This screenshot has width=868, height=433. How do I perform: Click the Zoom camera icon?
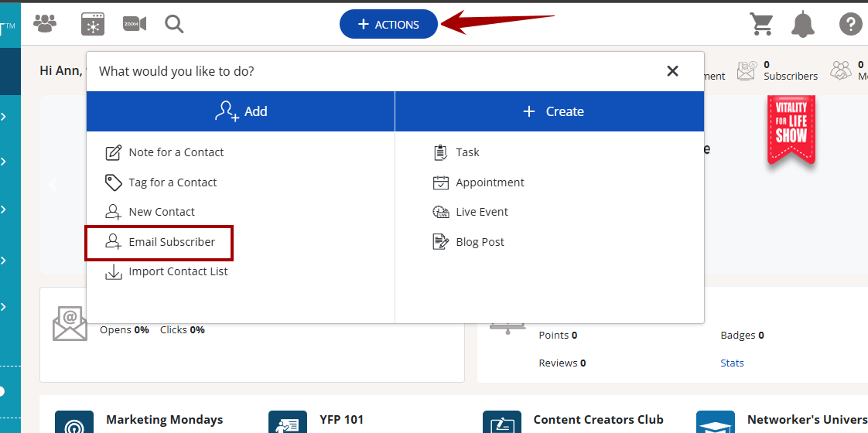coord(135,24)
